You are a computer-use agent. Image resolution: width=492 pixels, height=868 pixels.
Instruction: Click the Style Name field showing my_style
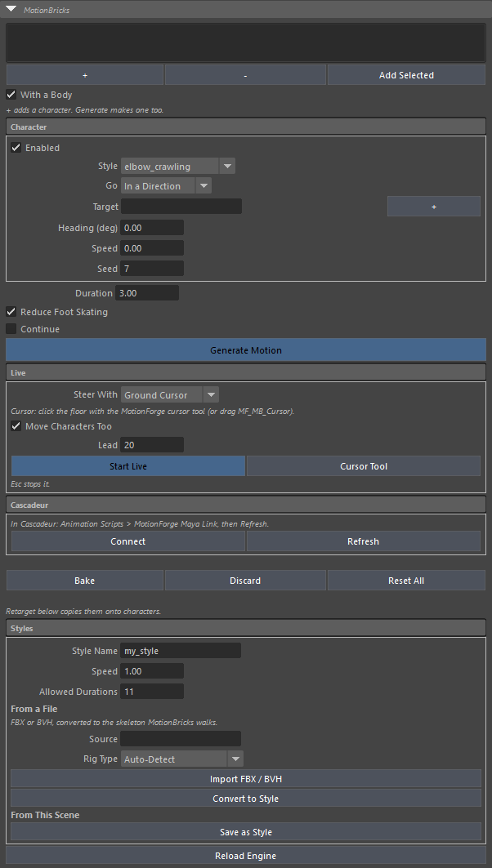pos(181,651)
